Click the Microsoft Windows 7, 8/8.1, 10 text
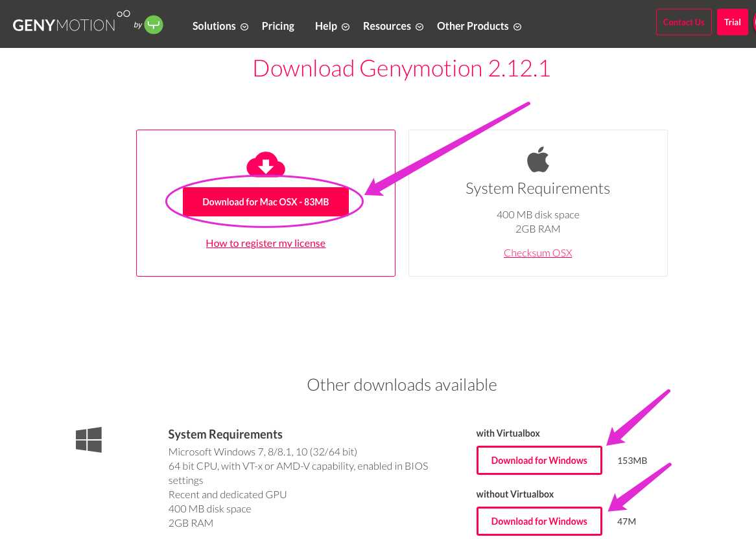The image size is (756, 539). (263, 452)
